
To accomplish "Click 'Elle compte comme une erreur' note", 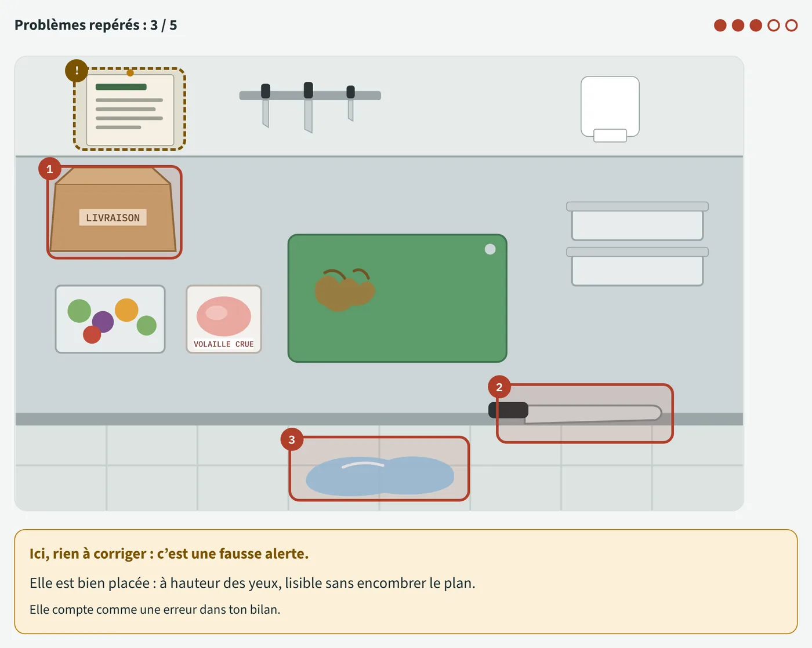I will click(155, 610).
